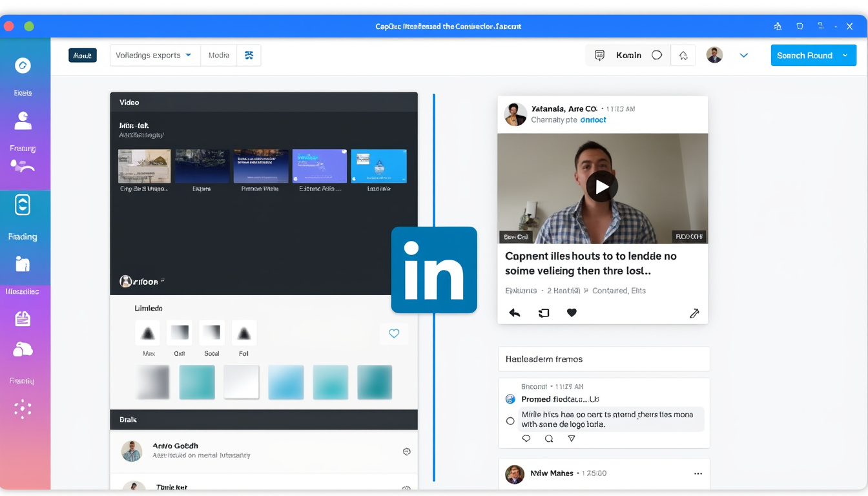Click the repost icon under the video post
This screenshot has height=496, width=868.
[544, 313]
